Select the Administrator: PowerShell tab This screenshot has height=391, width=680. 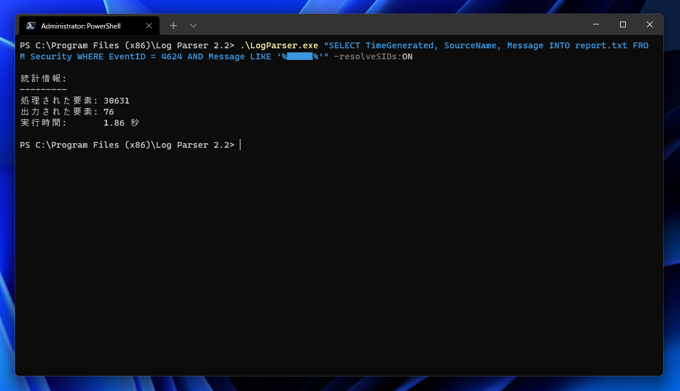click(89, 26)
